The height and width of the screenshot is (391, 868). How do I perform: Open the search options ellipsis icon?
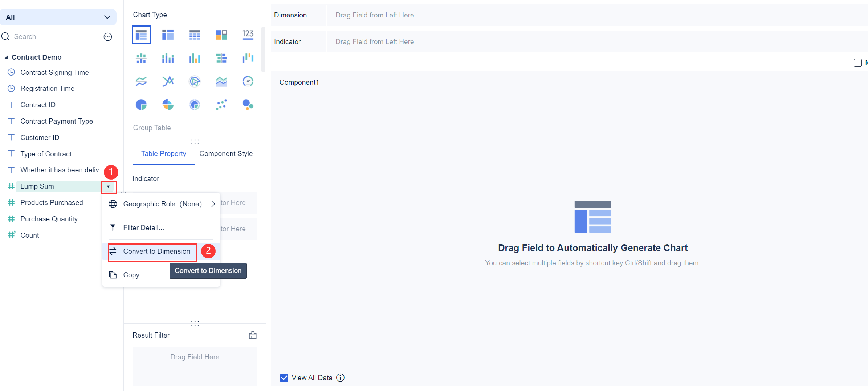pos(107,36)
